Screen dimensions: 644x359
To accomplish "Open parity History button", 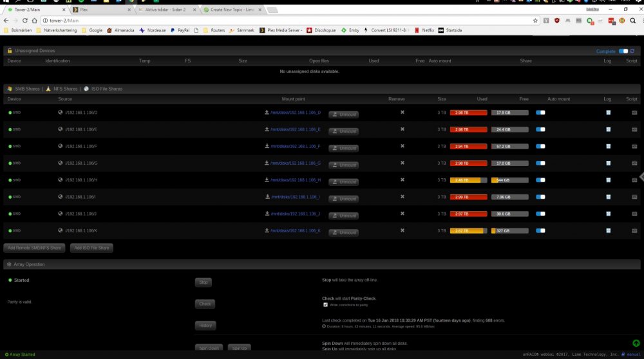I will (205, 326).
